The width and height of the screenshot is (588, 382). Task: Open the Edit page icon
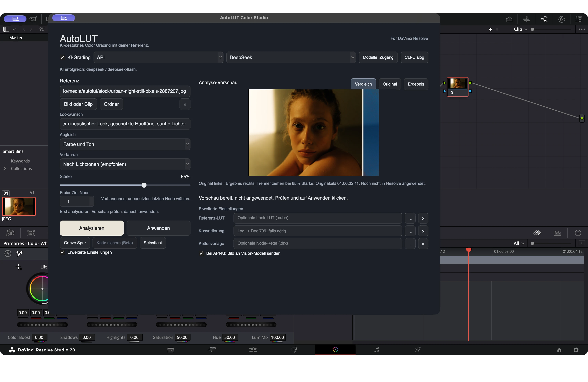[253, 350]
